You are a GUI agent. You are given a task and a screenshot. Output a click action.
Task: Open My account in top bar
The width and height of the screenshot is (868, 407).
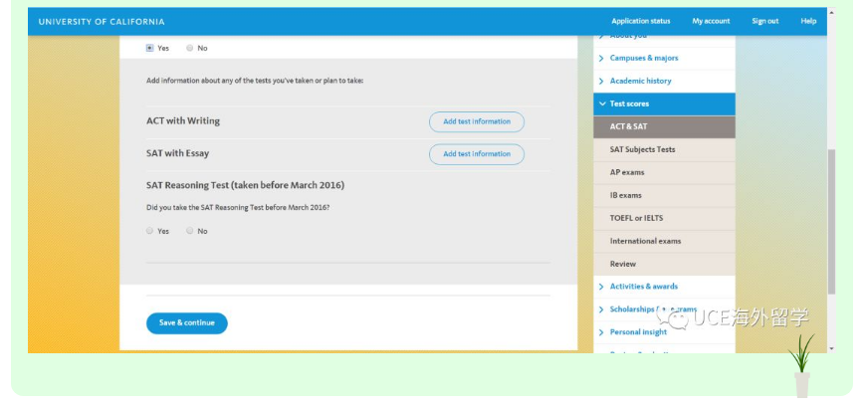tap(711, 21)
